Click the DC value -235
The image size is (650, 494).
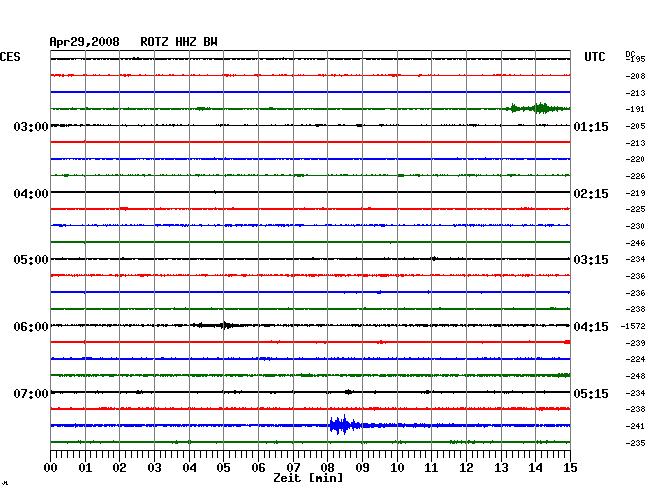click(635, 443)
